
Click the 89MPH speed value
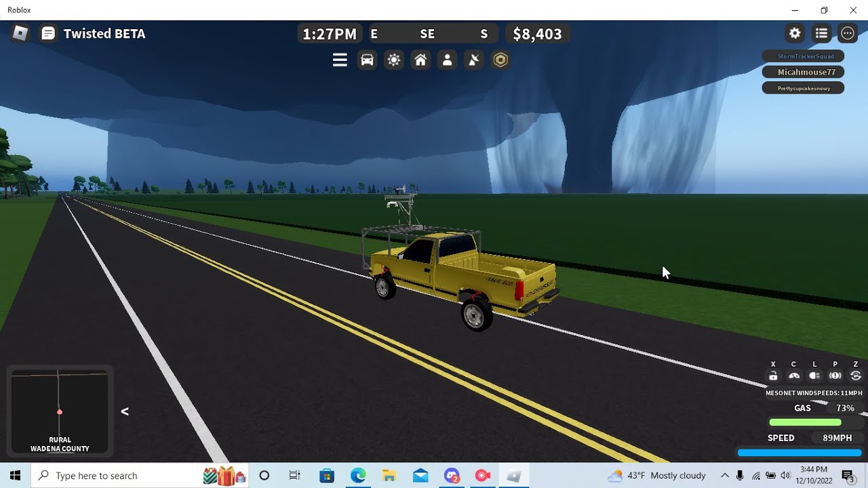(x=837, y=438)
